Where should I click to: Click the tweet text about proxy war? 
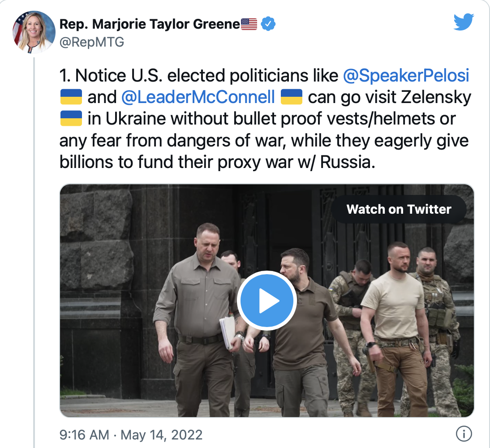tap(265, 119)
